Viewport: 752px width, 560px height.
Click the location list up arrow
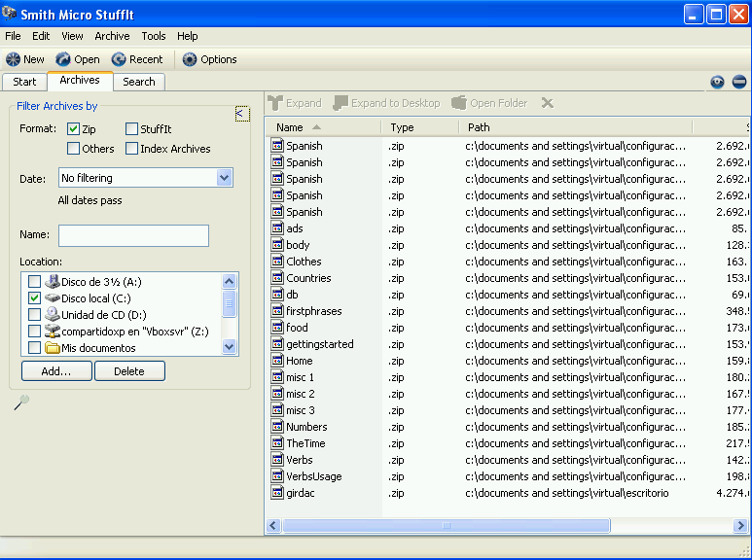coord(230,281)
